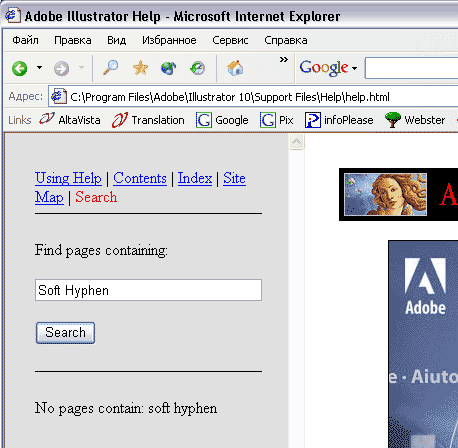Click the Adobe logo splash image
Image resolution: width=458 pixels, height=448 pixels.
click(425, 287)
